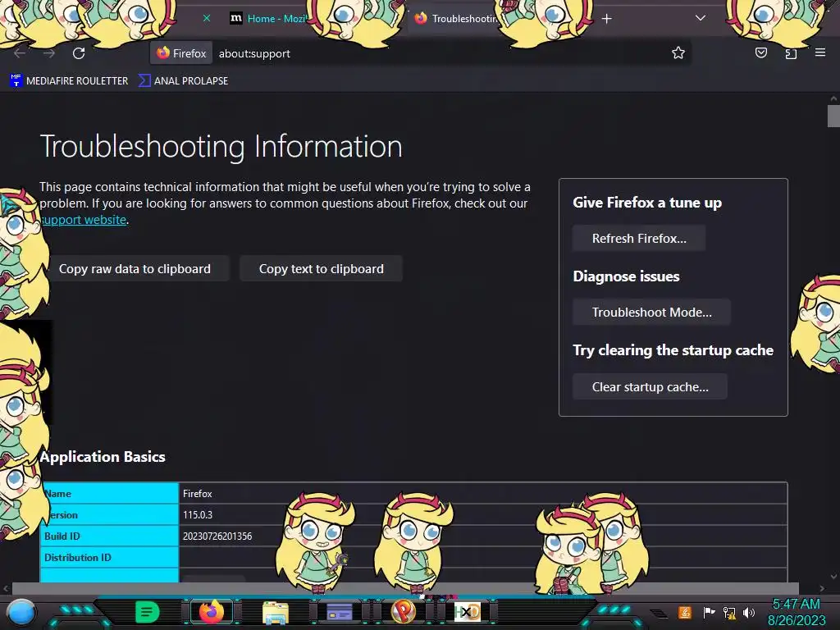The width and height of the screenshot is (840, 630).
Task: Click the vertical scrollbar thumb
Action: coord(833,116)
